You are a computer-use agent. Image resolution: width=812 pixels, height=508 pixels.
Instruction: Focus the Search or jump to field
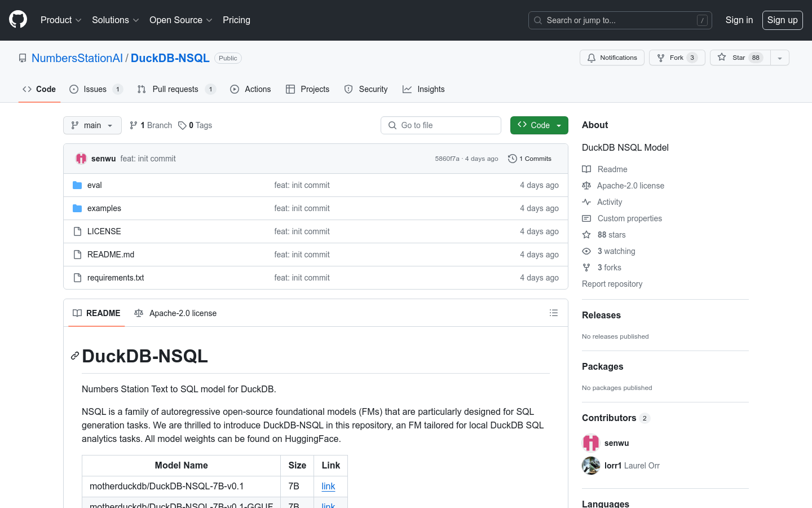620,20
